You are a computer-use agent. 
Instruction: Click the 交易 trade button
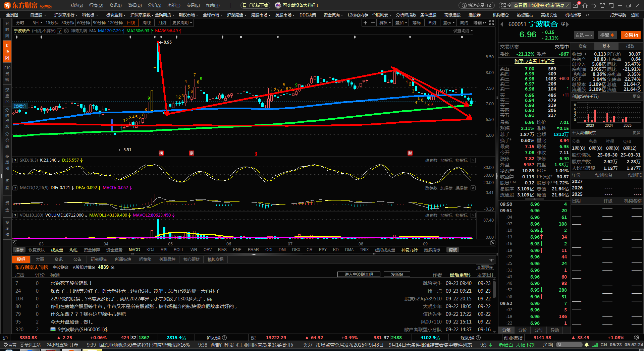pos(631,35)
